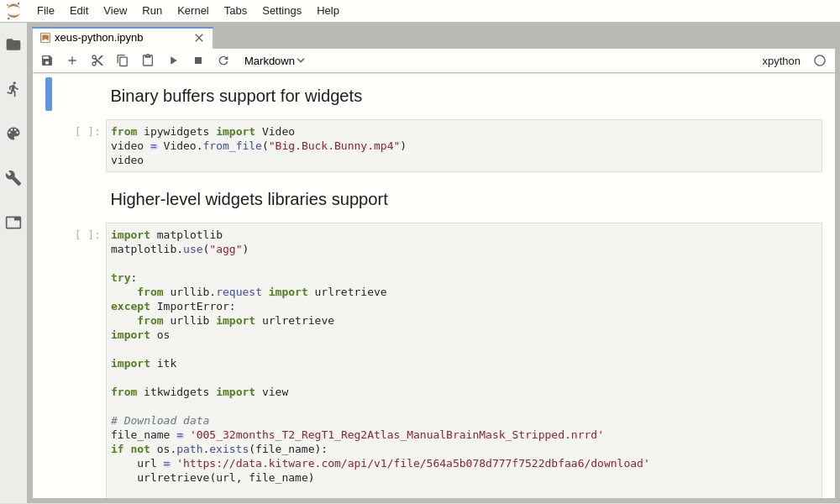Paste cell from clipboard
The width and height of the screenshot is (840, 504).
click(x=148, y=60)
